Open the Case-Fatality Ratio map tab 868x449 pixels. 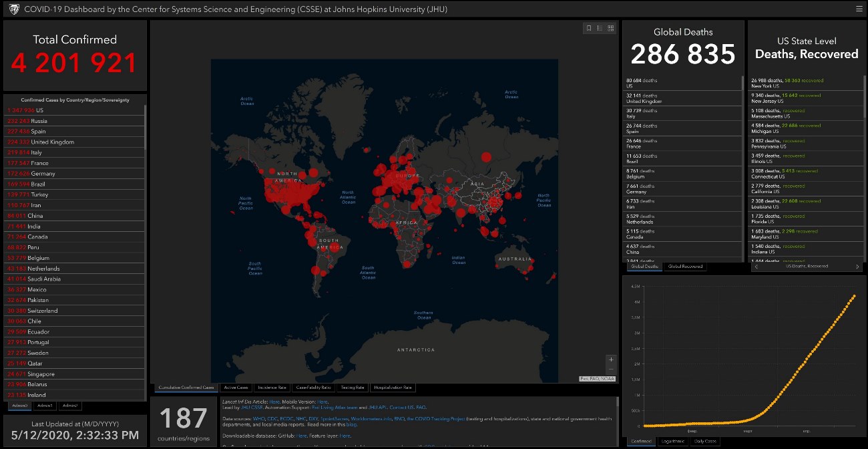pyautogui.click(x=313, y=388)
